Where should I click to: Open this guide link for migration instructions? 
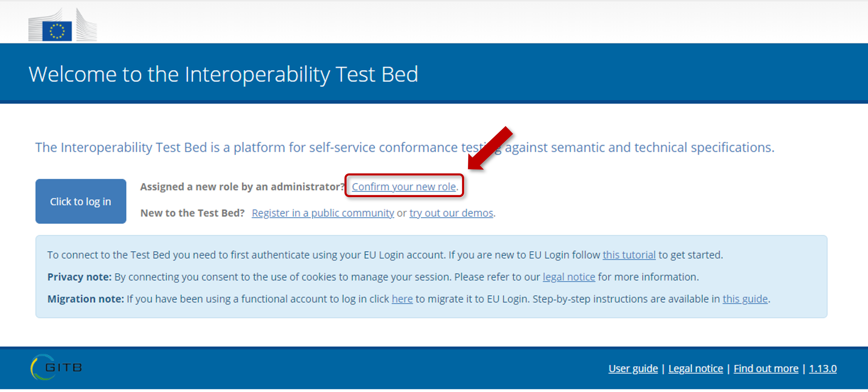(745, 299)
